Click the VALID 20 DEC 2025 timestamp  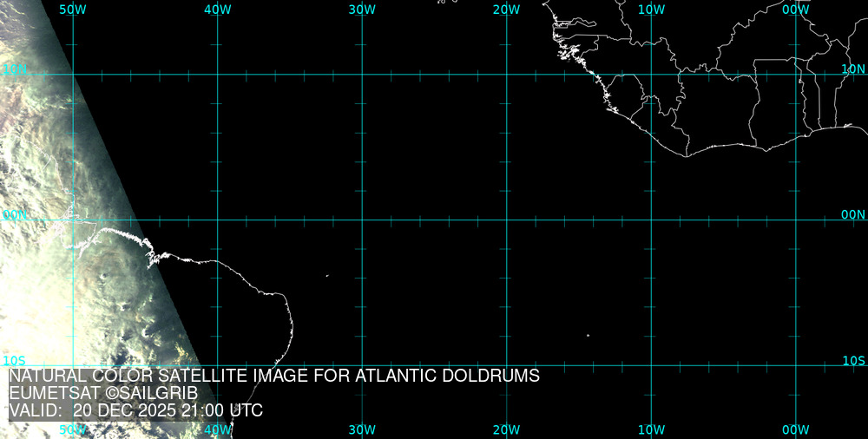pos(135,411)
